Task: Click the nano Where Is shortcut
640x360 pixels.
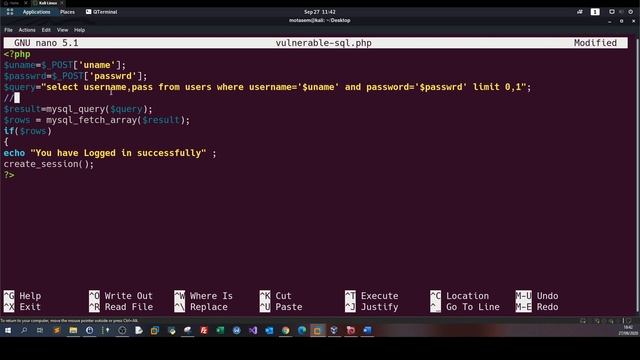Action: [204, 296]
